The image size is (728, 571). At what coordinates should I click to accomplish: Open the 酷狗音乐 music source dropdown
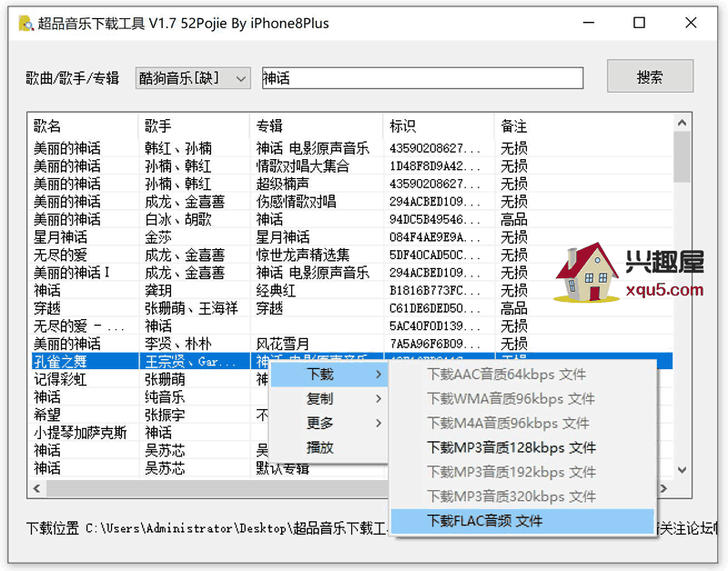click(x=193, y=78)
